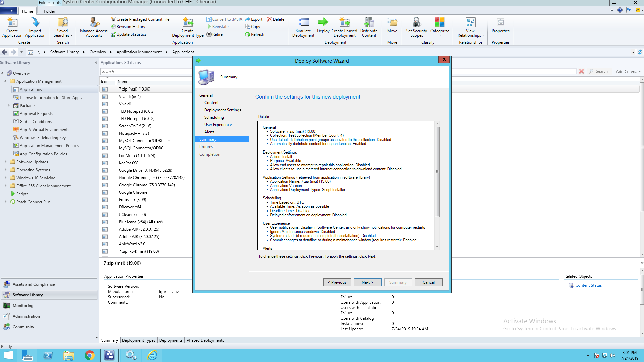Viewport: 644px width, 362px height.
Task: Click the Previous wizard button
Action: coord(337,282)
